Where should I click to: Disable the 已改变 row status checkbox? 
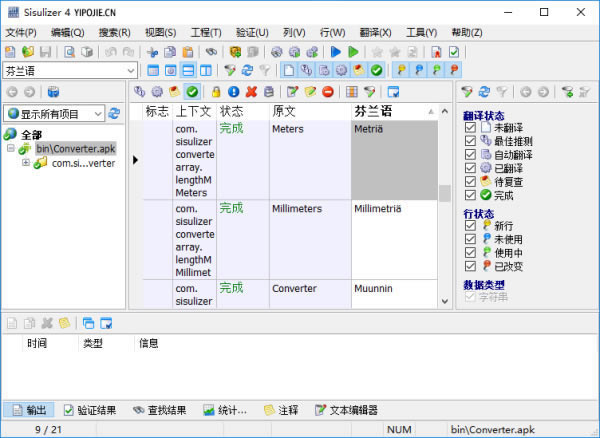pos(470,266)
